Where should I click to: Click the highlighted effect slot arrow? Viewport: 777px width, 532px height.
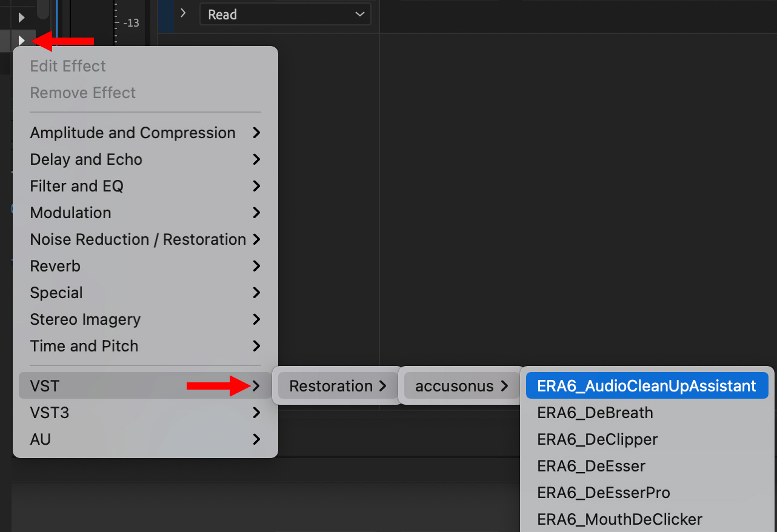(22, 41)
